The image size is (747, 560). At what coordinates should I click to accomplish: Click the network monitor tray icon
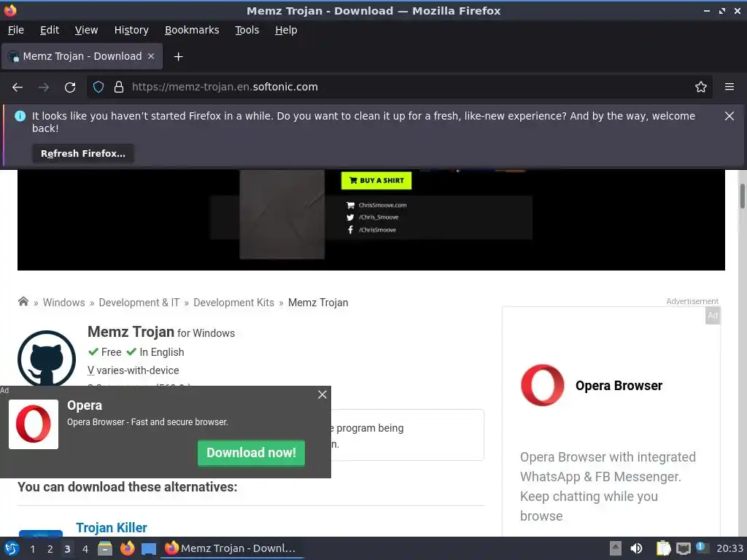pyautogui.click(x=683, y=549)
